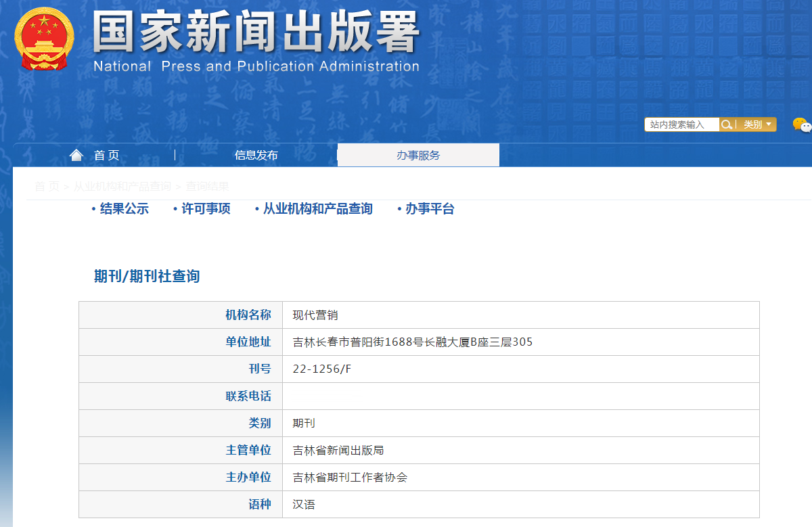Click 首页 in the breadcrumb trail

point(47,187)
